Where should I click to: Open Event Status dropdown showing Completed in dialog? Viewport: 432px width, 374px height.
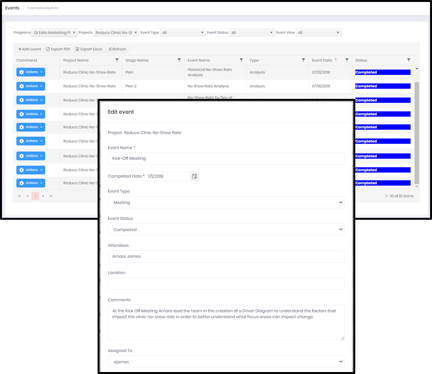[226, 230]
